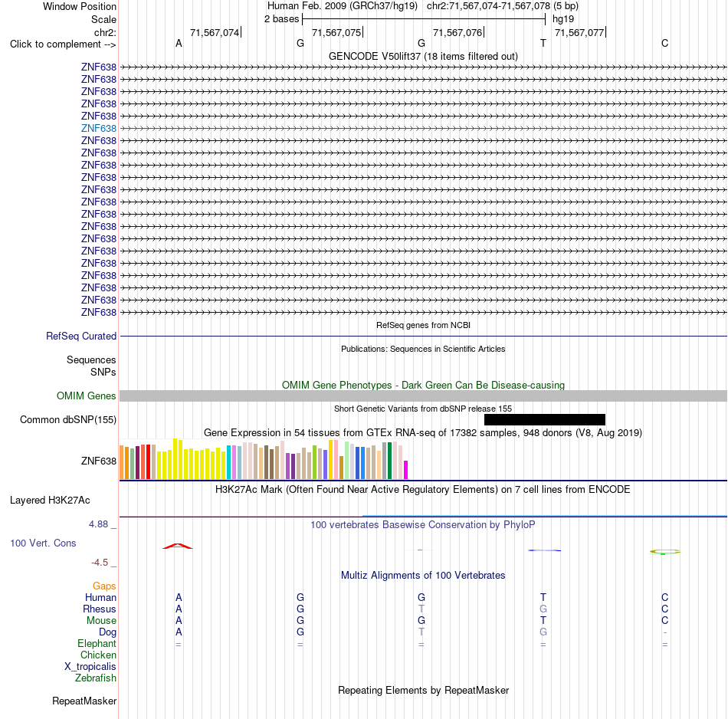
Task: Click the blue PhyloP conservation mark
Action: point(545,550)
